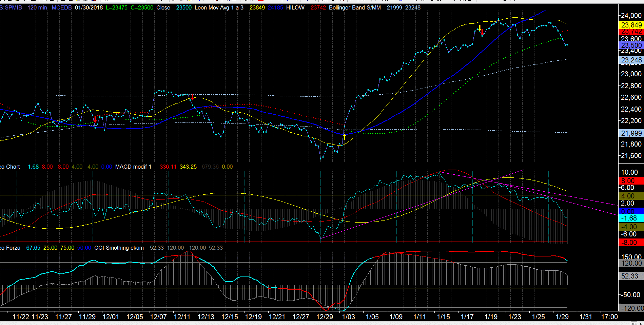The width and height of the screenshot is (644, 325).
Task: Click the red -8.00 oscillator axis tag
Action: click(x=631, y=243)
